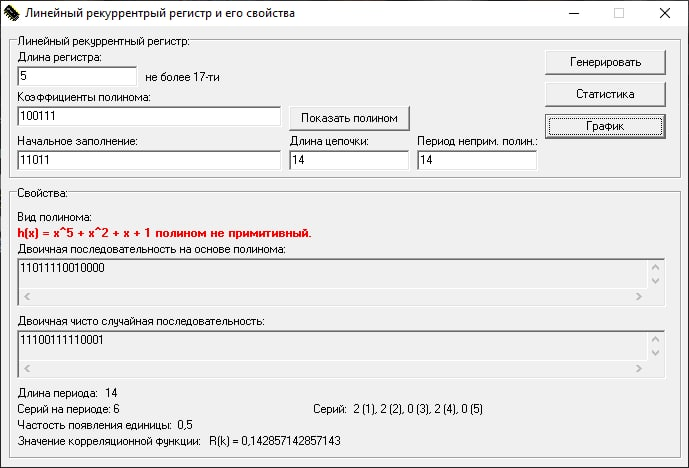Click the Длина периода: 14 text
Viewport: 689px width, 468px height.
[x=67, y=393]
